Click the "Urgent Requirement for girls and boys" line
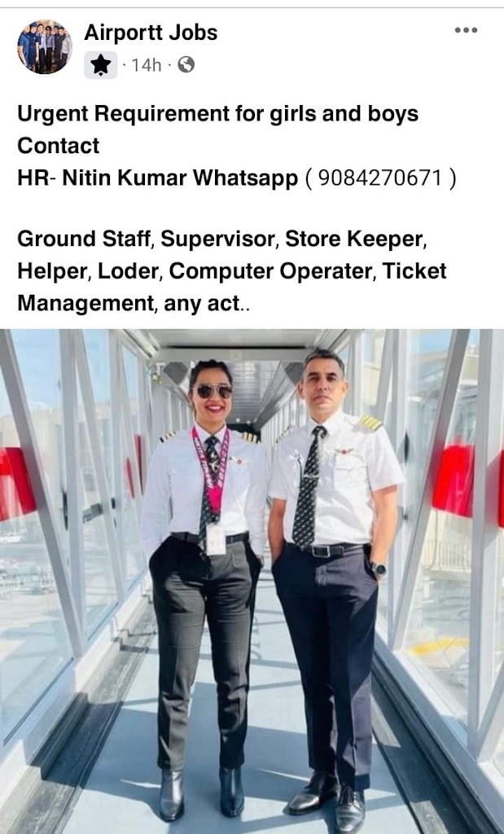 218,114
